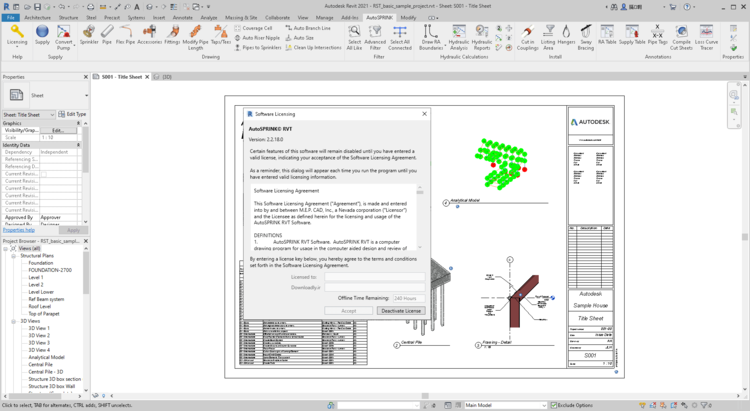Click the Licensing key icon
This screenshot has width=750, height=411.
(x=17, y=33)
